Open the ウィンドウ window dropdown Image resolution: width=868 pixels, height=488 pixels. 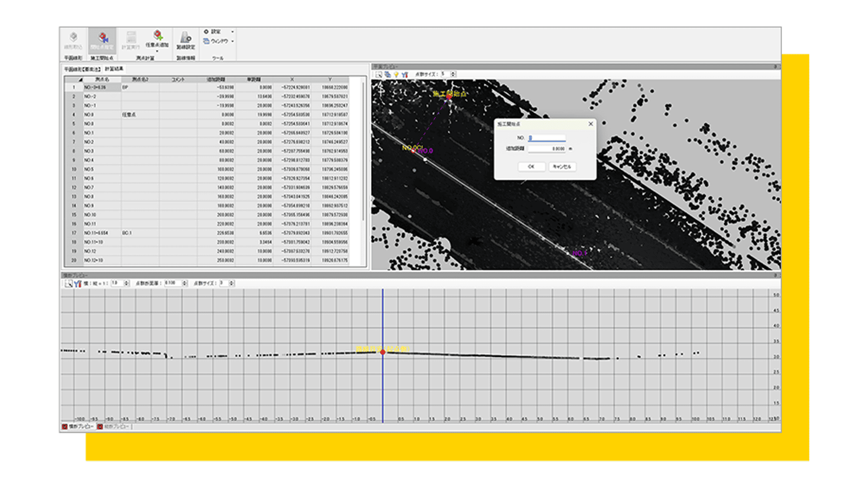point(219,41)
